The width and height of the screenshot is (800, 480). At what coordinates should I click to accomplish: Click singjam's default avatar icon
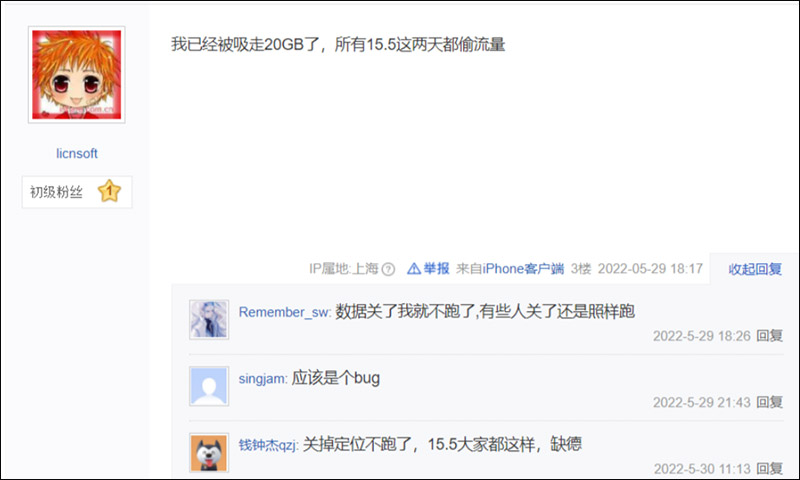tap(209, 386)
